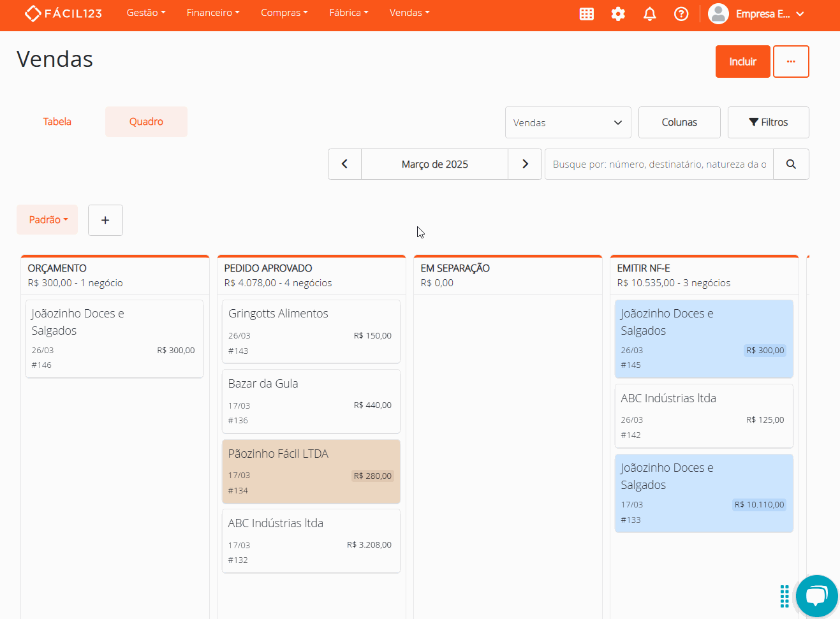840x619 pixels.
Task: Click the Colunas button
Action: 679,122
